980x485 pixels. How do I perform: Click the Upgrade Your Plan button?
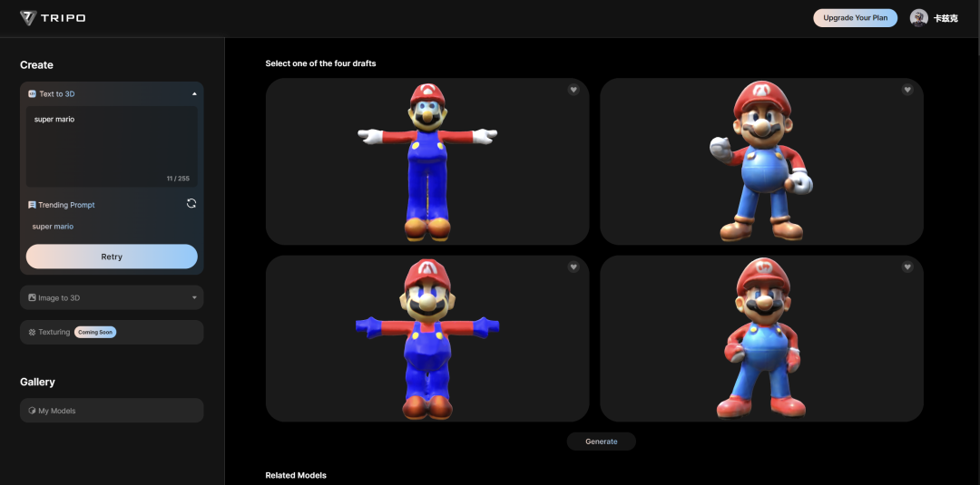[x=855, y=18]
